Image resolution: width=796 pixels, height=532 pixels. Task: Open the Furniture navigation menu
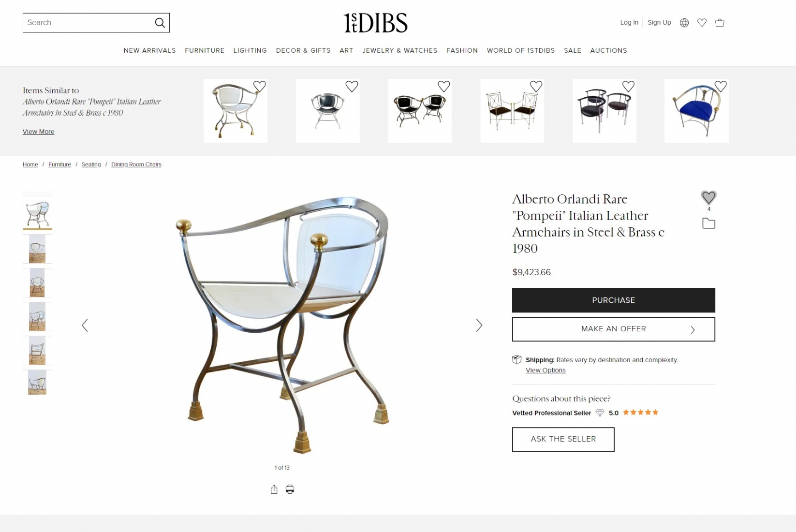point(205,50)
